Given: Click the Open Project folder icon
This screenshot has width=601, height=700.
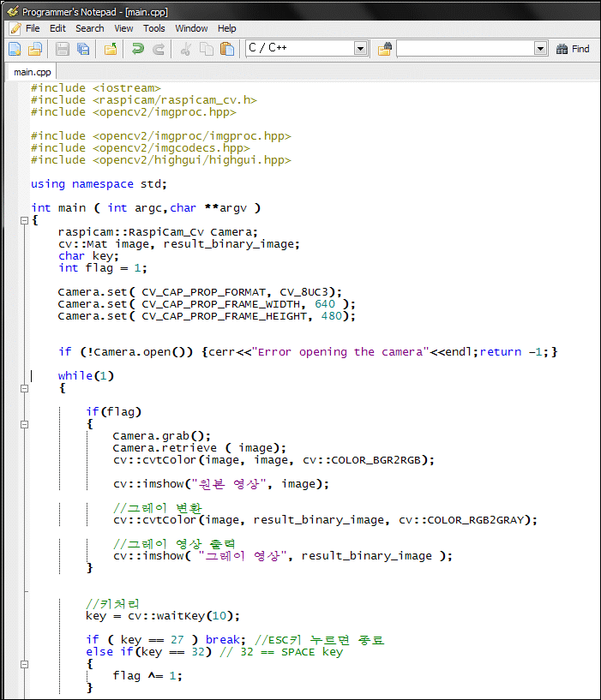Looking at the screenshot, I should [x=111, y=49].
